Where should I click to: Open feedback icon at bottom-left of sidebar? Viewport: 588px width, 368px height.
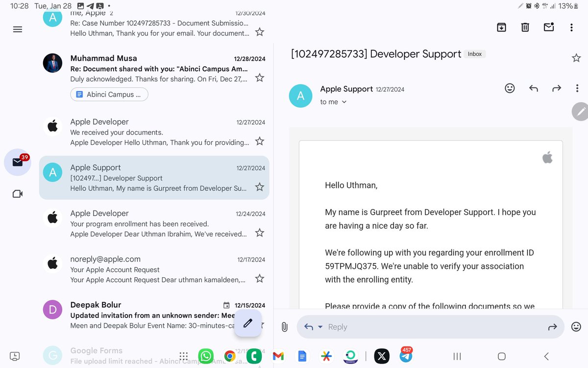coord(15,356)
